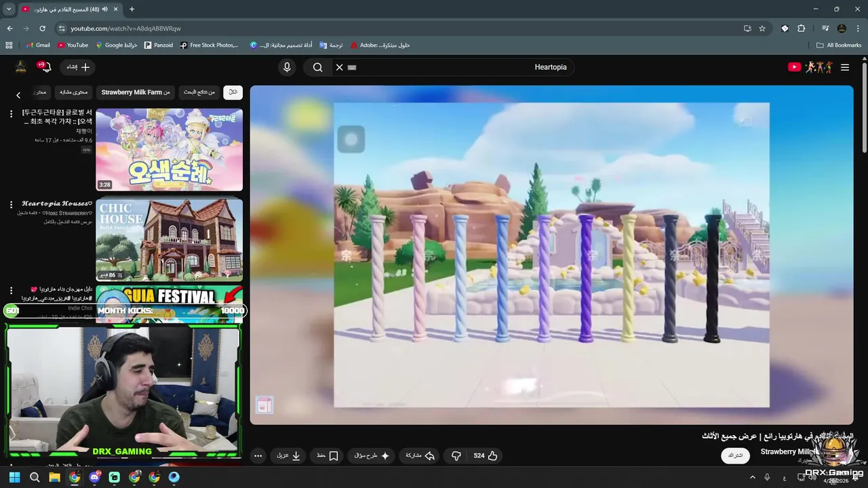Image resolution: width=868 pixels, height=488 pixels.
Task: Open the Strawberry Milk Farm channel name
Action: pos(790,451)
